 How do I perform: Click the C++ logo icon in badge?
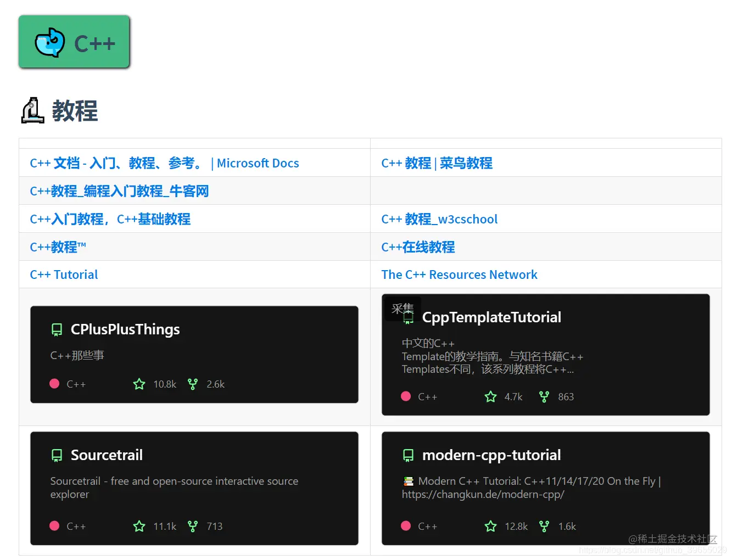(50, 42)
